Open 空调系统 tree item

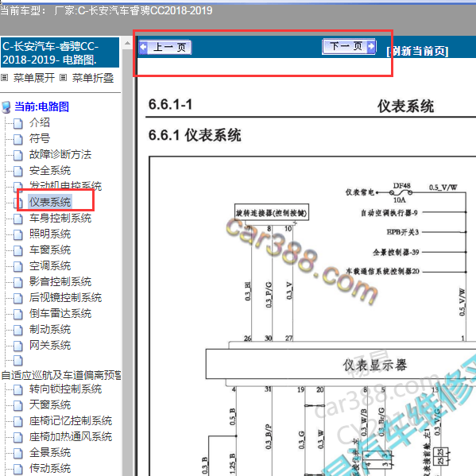pos(50,265)
